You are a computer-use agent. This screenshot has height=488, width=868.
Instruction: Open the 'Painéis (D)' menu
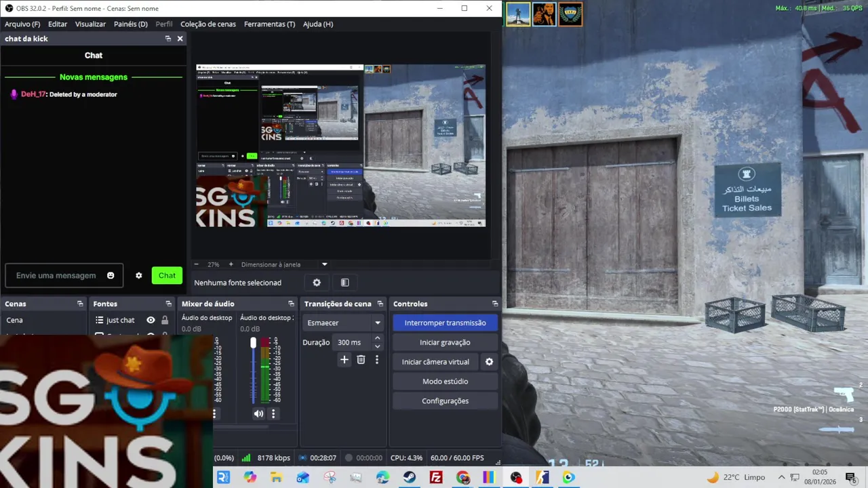[131, 24]
